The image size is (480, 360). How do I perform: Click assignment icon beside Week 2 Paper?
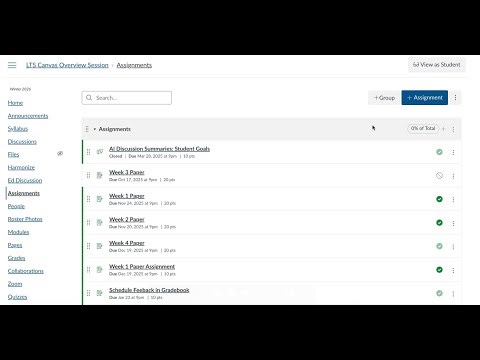(x=100, y=222)
